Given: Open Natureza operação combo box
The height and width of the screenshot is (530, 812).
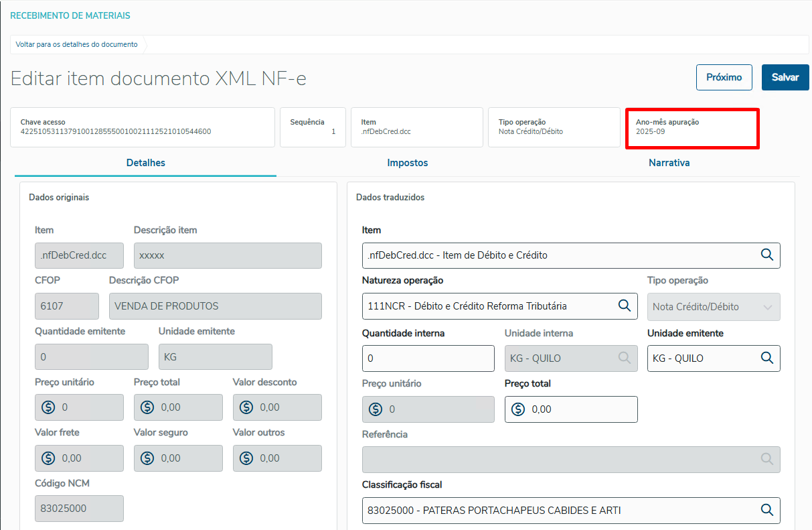Looking at the screenshot, I should (x=489, y=306).
